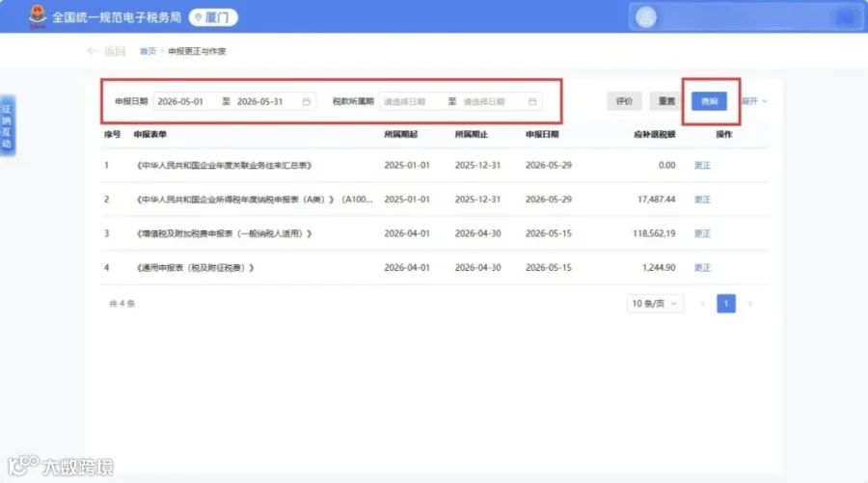Click the 企业所得税年度纳税申报表 (A类) row name
This screenshot has height=483, width=868.
(x=255, y=200)
